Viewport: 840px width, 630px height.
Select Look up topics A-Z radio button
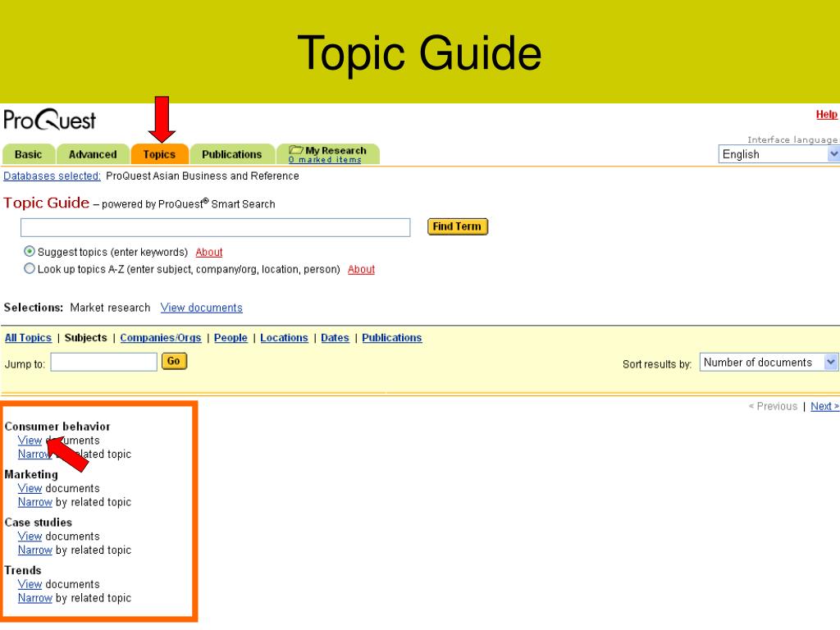point(30,268)
